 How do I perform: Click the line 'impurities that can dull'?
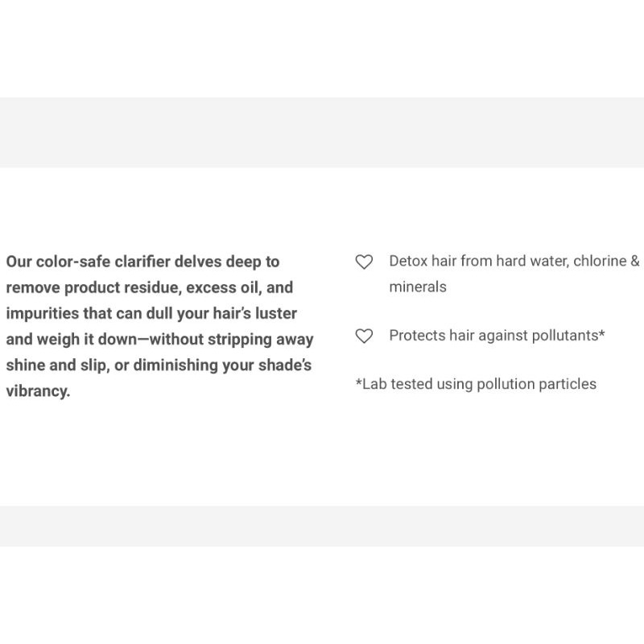(151, 313)
